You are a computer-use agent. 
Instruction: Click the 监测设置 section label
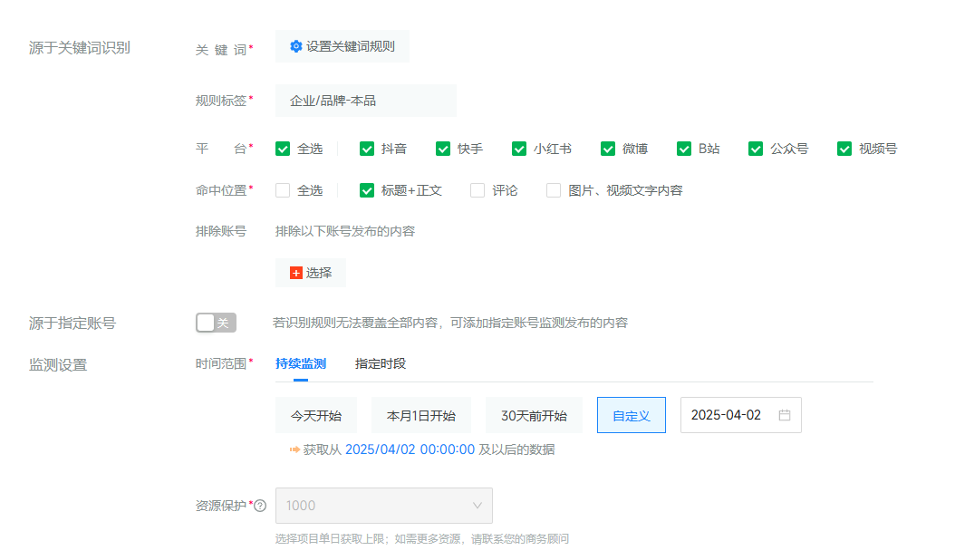pos(58,365)
